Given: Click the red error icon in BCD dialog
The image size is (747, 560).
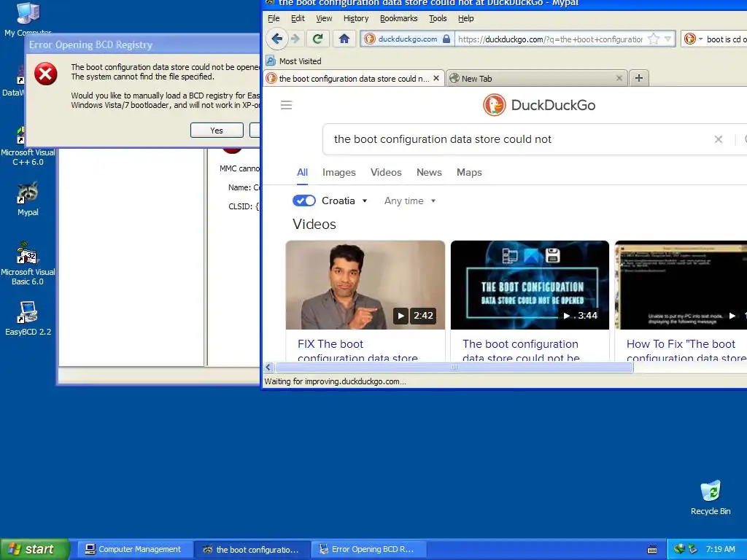Looking at the screenshot, I should (x=46, y=74).
